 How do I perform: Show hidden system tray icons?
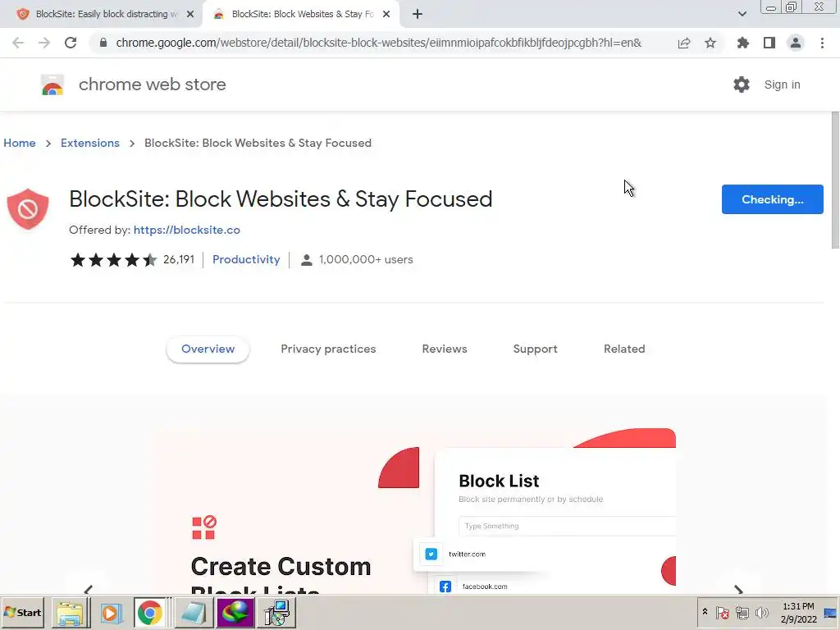[x=705, y=612]
